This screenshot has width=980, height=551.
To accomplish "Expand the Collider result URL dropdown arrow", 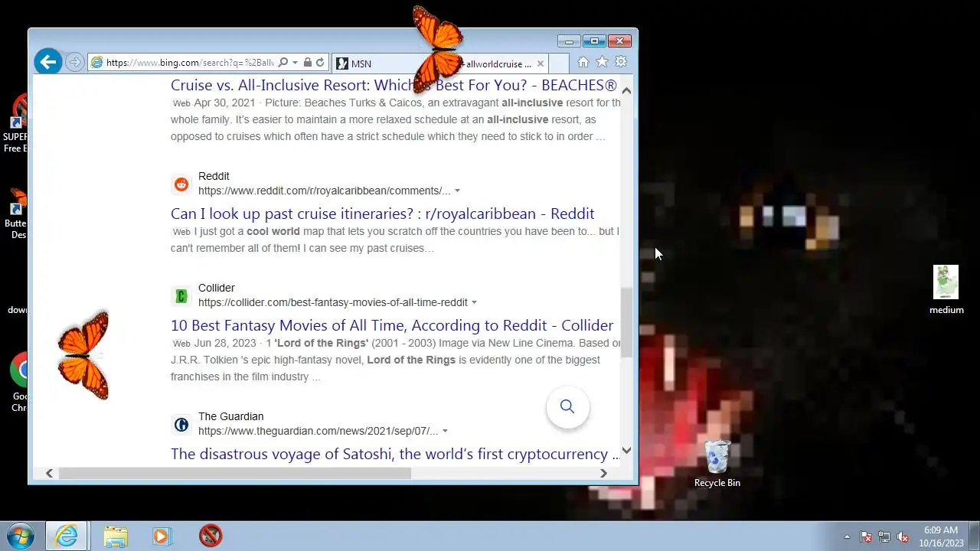I will click(474, 302).
